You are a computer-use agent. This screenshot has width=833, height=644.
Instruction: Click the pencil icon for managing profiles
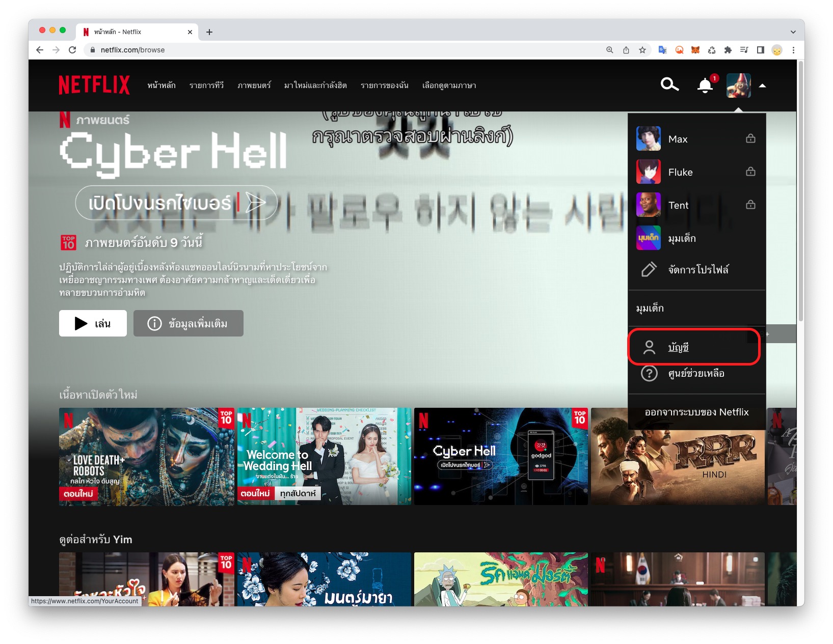[649, 269]
